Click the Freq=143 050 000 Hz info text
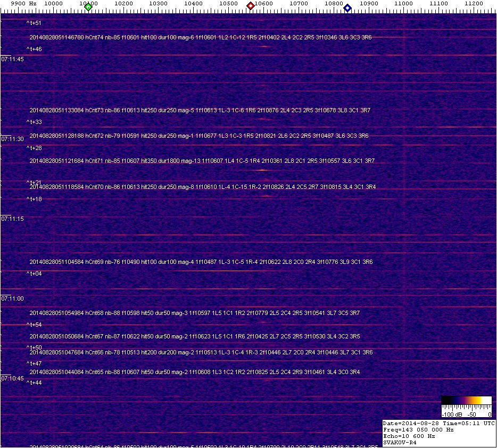The width and height of the screenshot is (497, 448). pyautogui.click(x=418, y=429)
